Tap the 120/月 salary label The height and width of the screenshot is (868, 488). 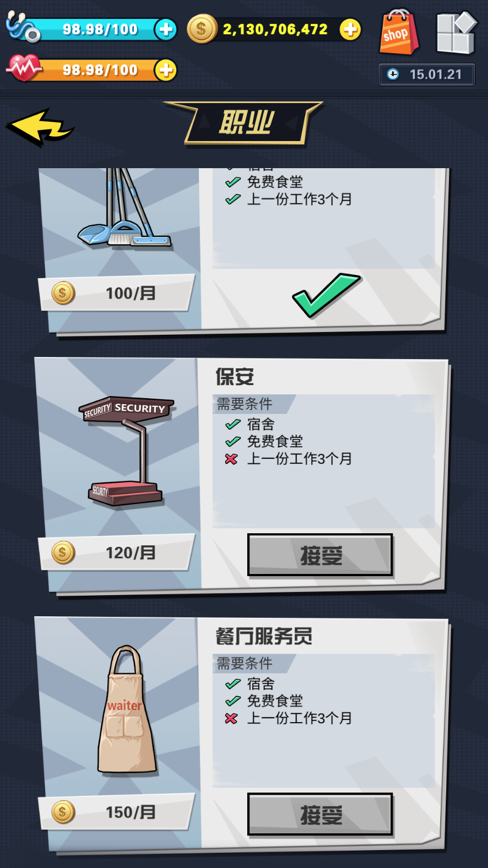click(131, 552)
